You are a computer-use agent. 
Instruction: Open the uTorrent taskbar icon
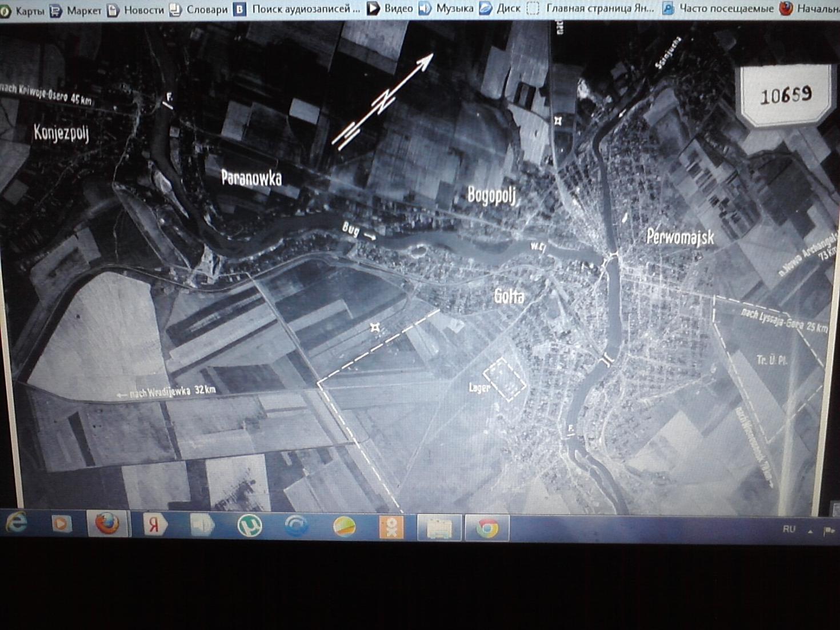point(250,525)
